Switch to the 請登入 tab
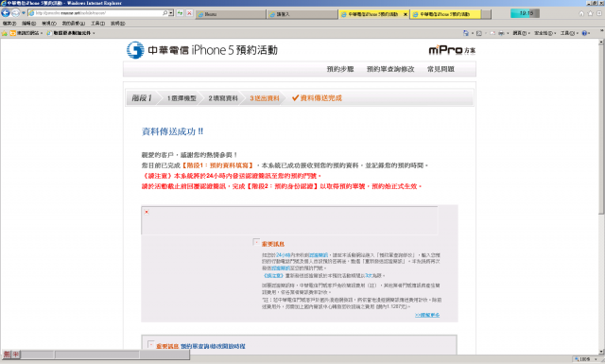 point(302,14)
